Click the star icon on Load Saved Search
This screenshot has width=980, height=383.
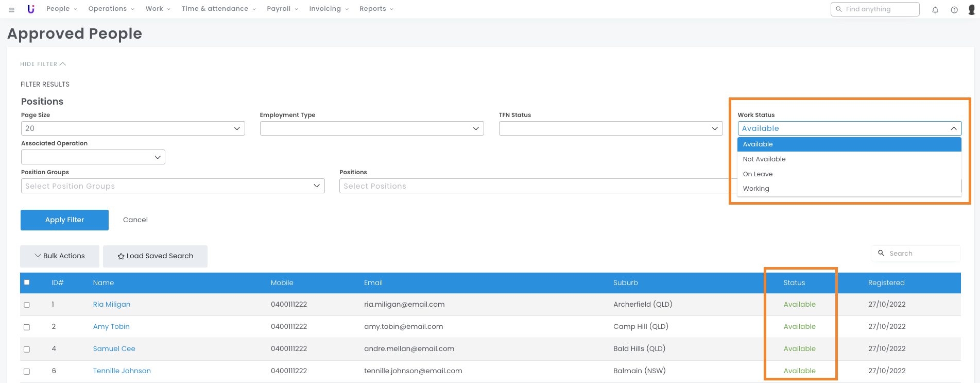click(x=121, y=256)
